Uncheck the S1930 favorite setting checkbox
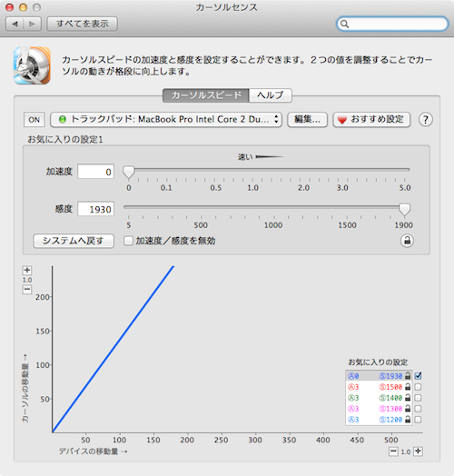 [x=418, y=376]
